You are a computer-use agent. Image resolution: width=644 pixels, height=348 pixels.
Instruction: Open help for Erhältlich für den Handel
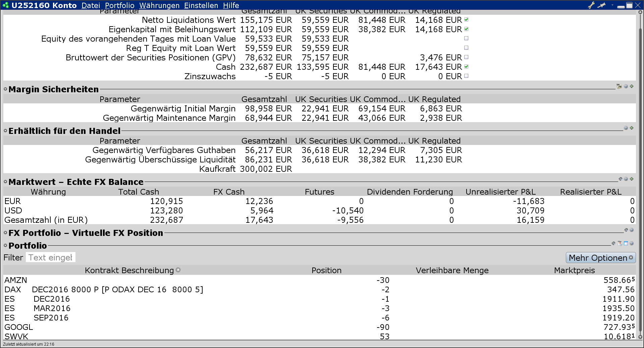(x=626, y=128)
